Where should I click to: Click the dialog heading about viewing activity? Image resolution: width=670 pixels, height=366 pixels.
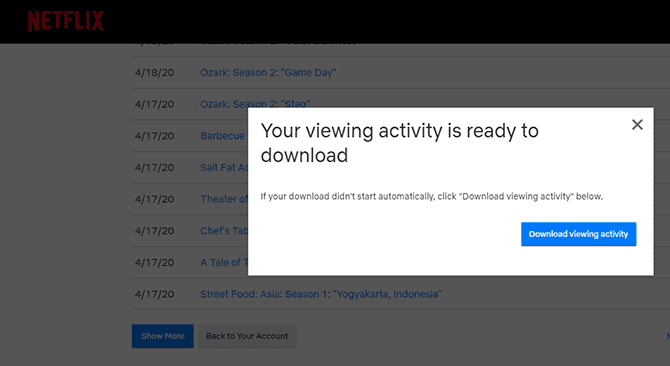[400, 143]
